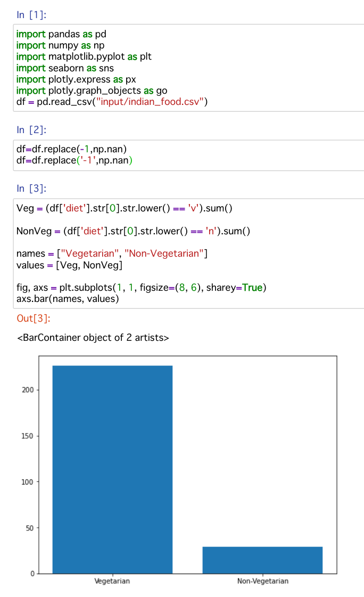Click the Non-Vegetarian bar in chart

pos(262,560)
